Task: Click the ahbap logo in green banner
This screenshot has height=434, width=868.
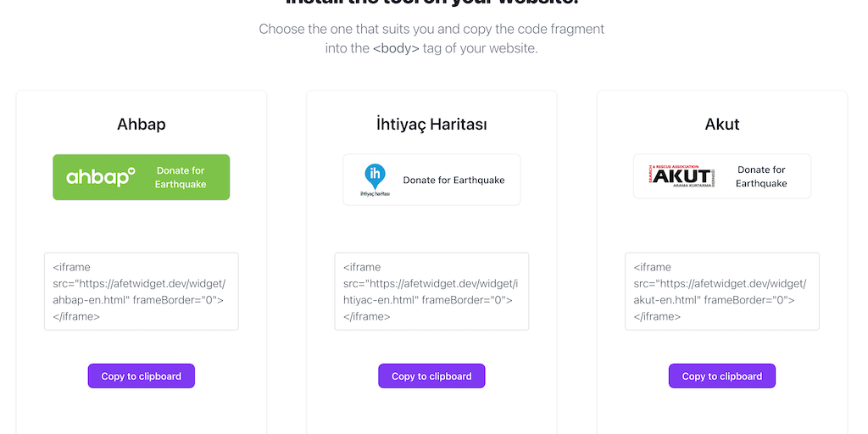Action: tap(101, 177)
